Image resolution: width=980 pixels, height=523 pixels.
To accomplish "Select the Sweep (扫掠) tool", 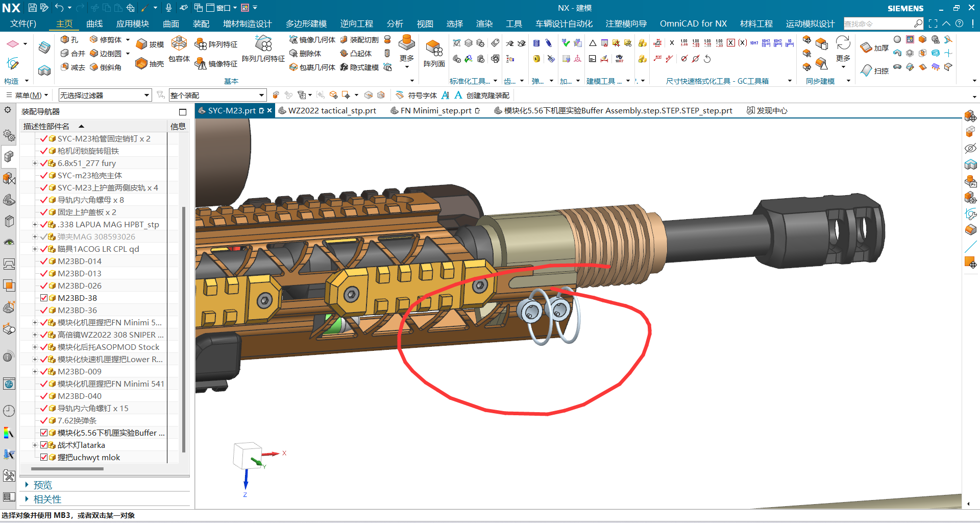I will [874, 70].
